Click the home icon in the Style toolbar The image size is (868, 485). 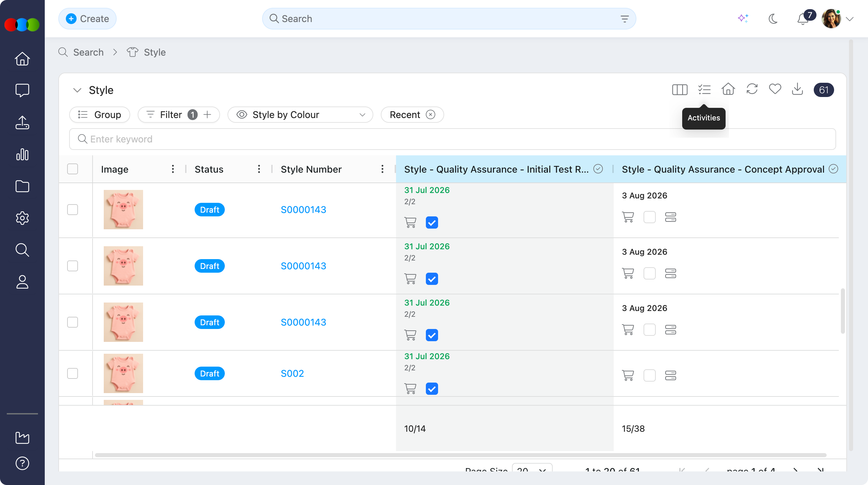[728, 89]
